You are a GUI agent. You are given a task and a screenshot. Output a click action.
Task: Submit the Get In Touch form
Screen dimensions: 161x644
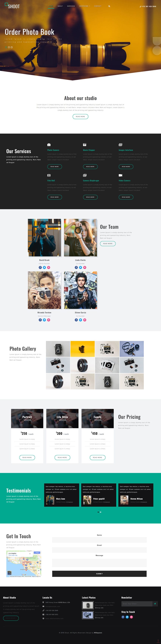(99, 574)
